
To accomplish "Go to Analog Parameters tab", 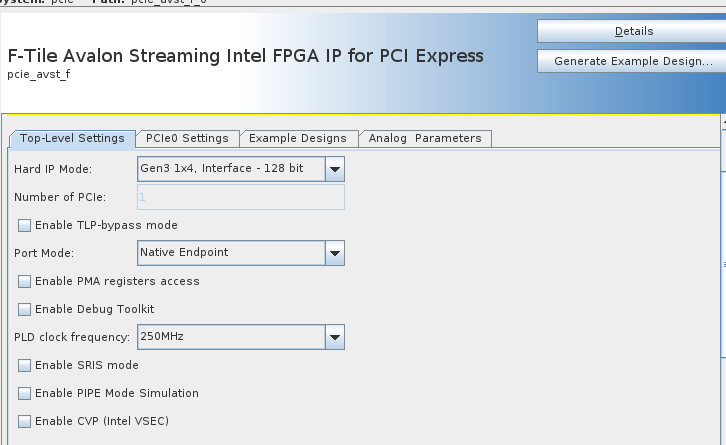I will (425, 138).
